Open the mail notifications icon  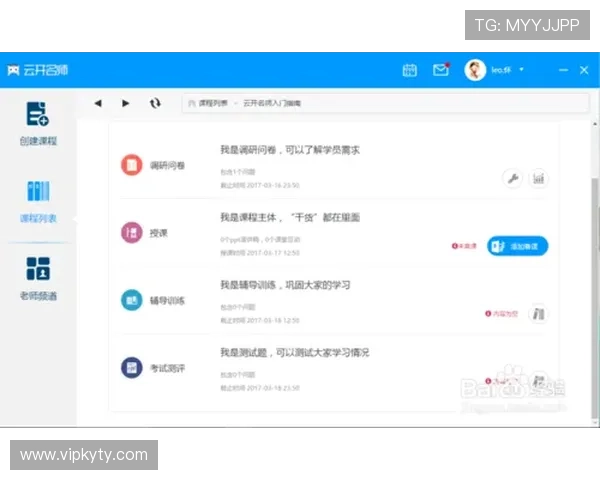[x=441, y=70]
